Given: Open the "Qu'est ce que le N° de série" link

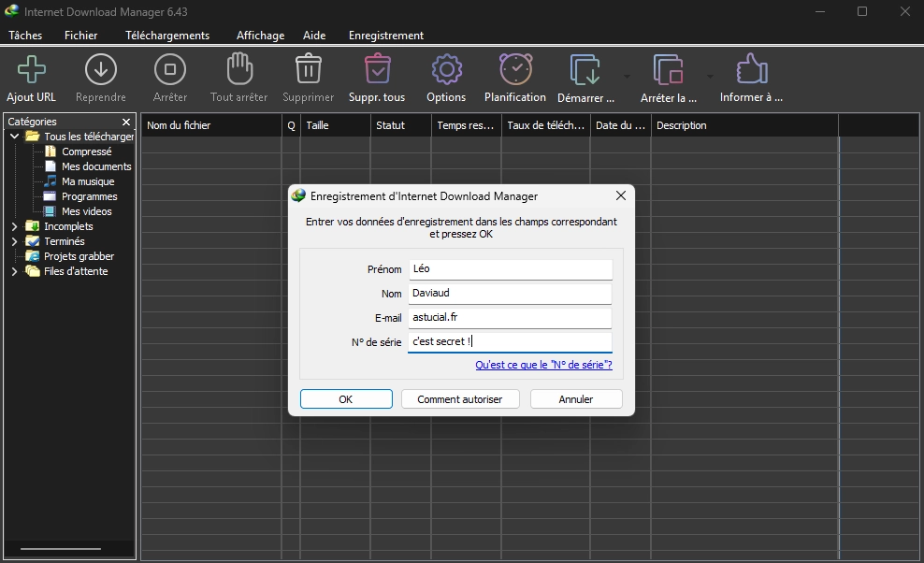Looking at the screenshot, I should click(543, 365).
